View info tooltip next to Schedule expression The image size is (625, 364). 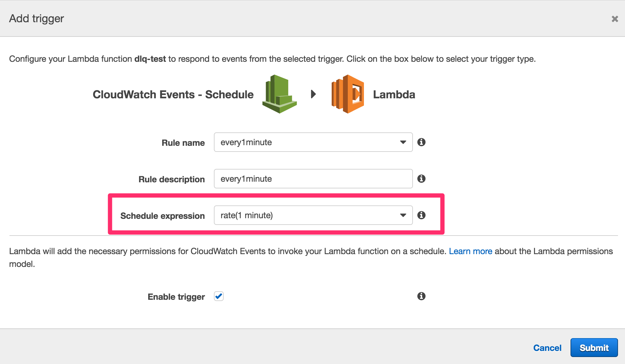click(421, 215)
